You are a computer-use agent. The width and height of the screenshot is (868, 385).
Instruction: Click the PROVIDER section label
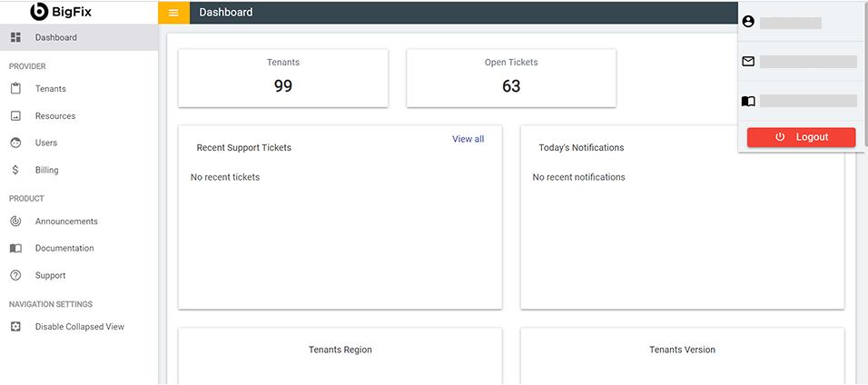pyautogui.click(x=27, y=66)
